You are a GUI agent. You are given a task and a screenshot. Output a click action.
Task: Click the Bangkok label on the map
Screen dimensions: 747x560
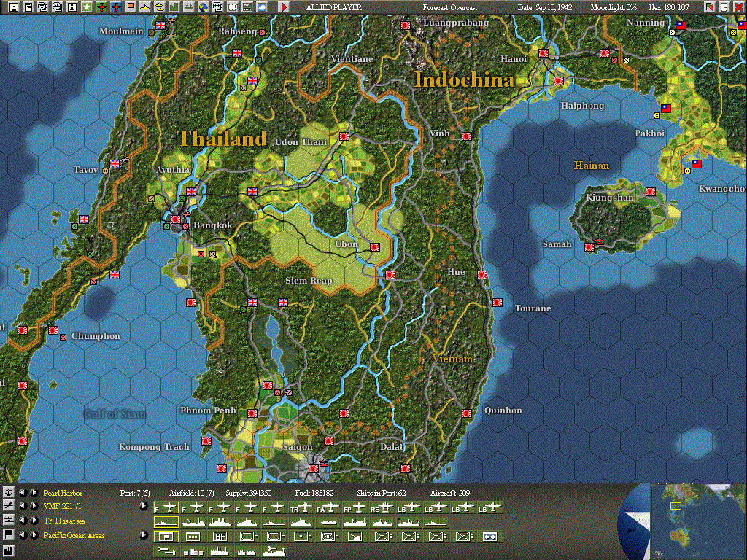coord(212,225)
